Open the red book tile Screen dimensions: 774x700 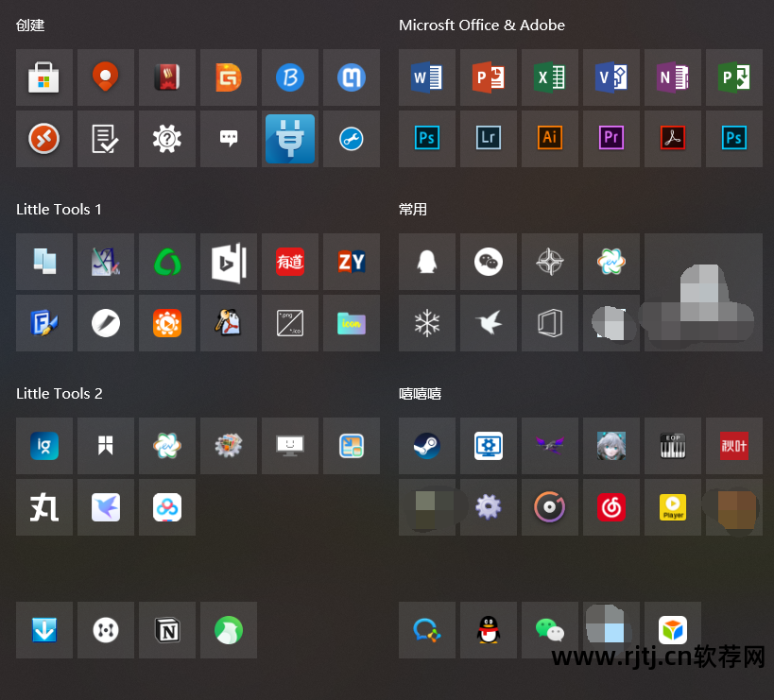click(167, 77)
